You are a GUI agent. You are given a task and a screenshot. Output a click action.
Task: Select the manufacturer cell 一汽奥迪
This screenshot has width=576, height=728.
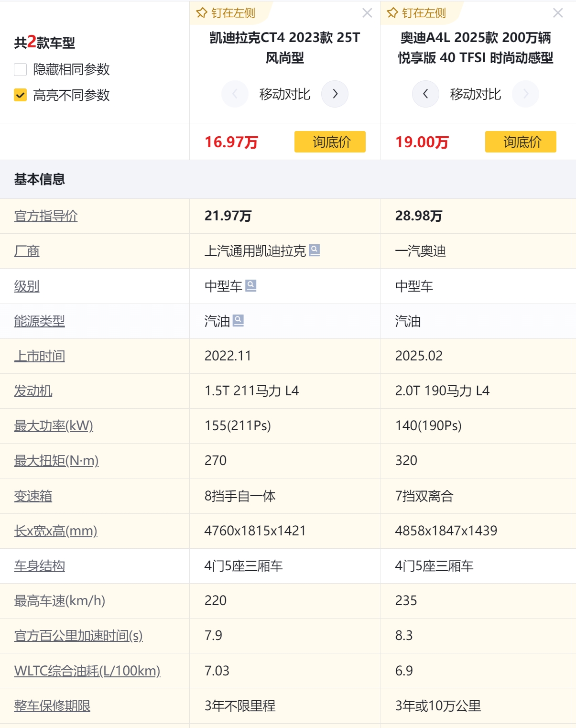(421, 251)
